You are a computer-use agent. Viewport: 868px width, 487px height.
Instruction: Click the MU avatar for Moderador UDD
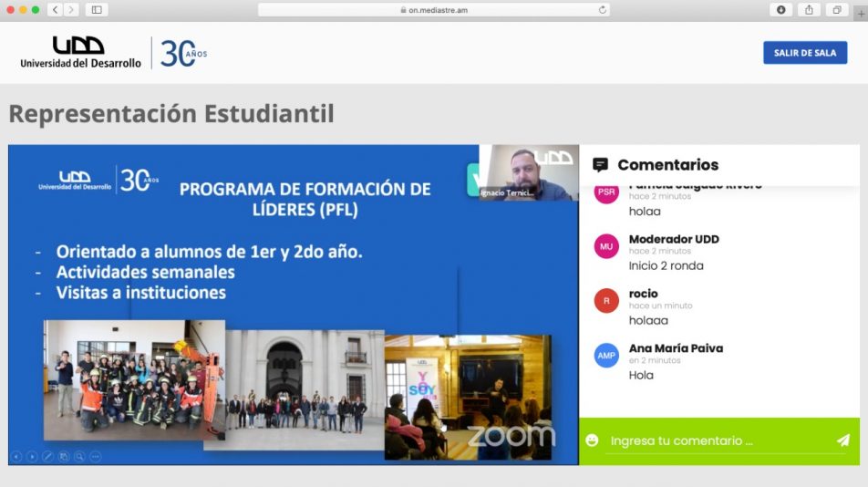(x=606, y=246)
